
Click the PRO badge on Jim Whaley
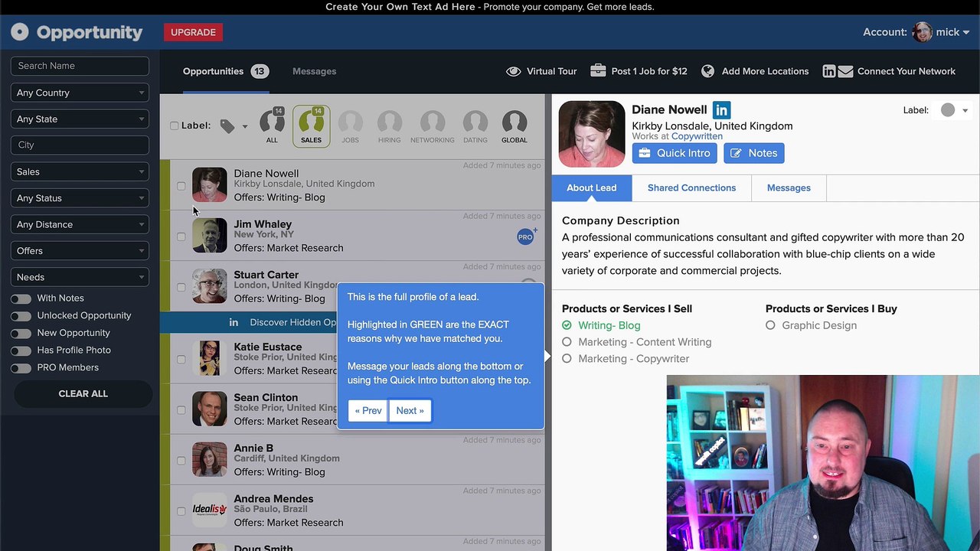[525, 236]
